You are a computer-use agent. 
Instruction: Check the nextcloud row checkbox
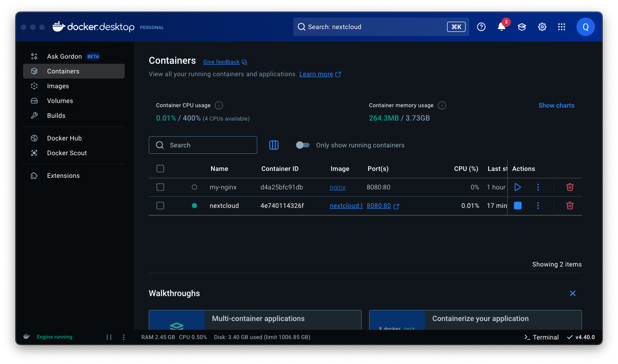pyautogui.click(x=160, y=206)
